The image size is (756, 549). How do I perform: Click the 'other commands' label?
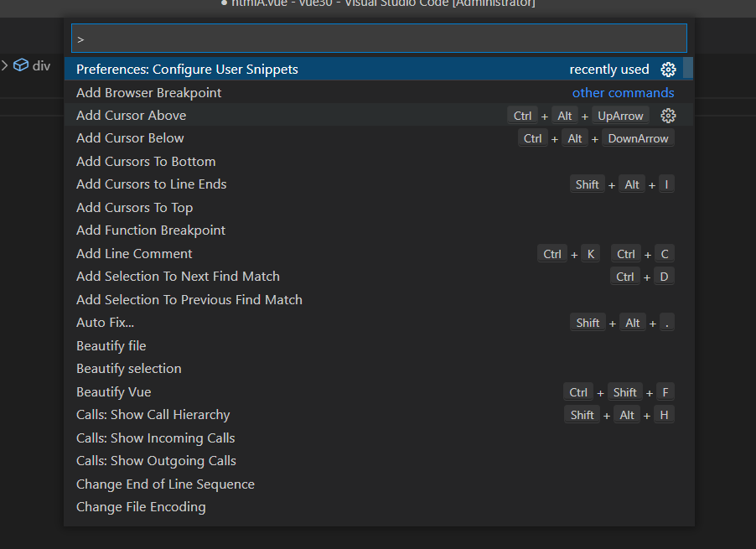click(623, 92)
